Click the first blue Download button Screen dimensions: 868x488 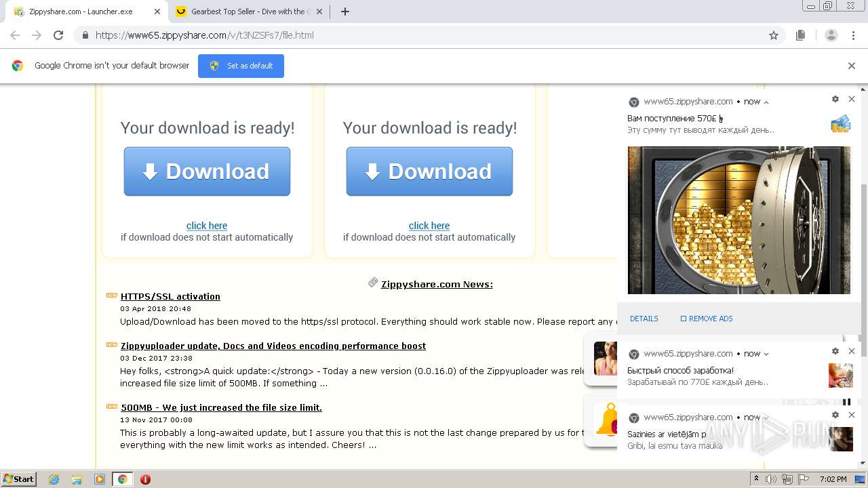[x=207, y=171]
